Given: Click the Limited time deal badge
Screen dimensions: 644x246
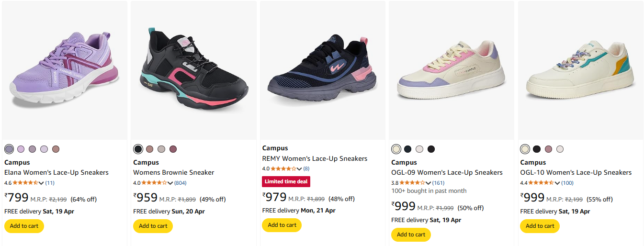Looking at the screenshot, I should coord(286,181).
